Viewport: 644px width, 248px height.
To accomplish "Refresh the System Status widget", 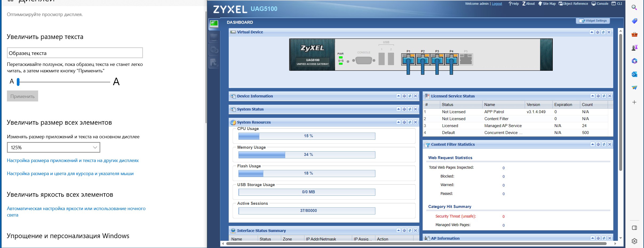I will 410,109.
